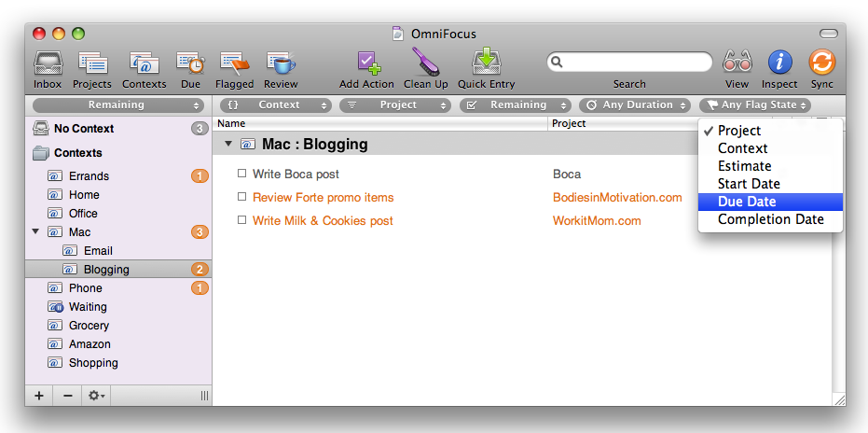Add a context with plus button

tap(39, 396)
